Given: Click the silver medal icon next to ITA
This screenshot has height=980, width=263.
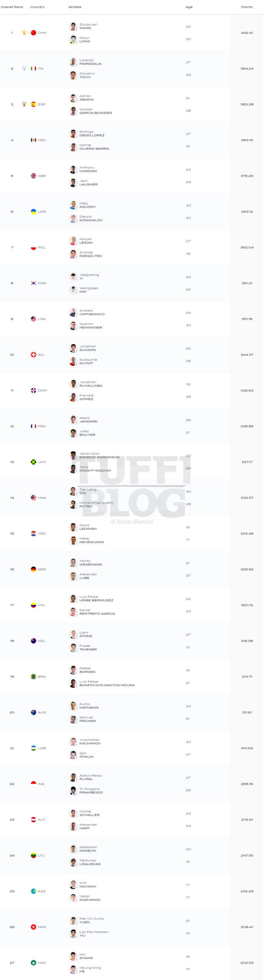Looking at the screenshot, I should 24,69.
